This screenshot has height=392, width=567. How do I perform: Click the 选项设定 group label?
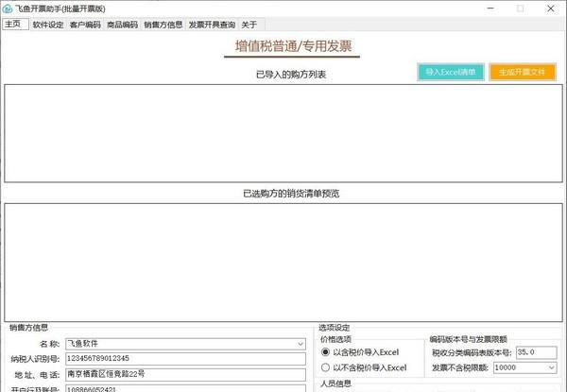[334, 328]
